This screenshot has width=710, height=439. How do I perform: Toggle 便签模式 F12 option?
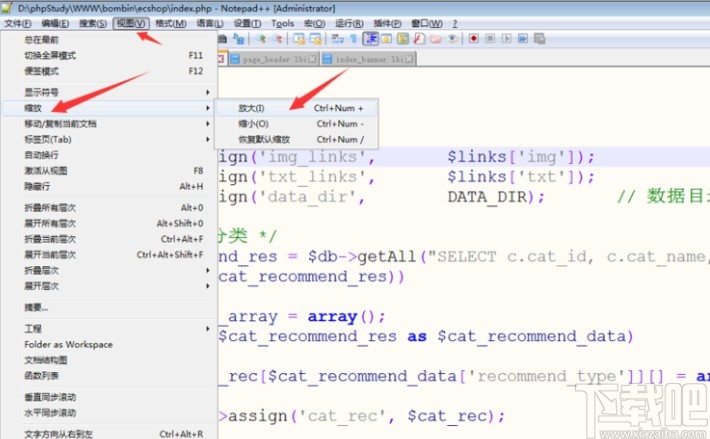[x=110, y=71]
